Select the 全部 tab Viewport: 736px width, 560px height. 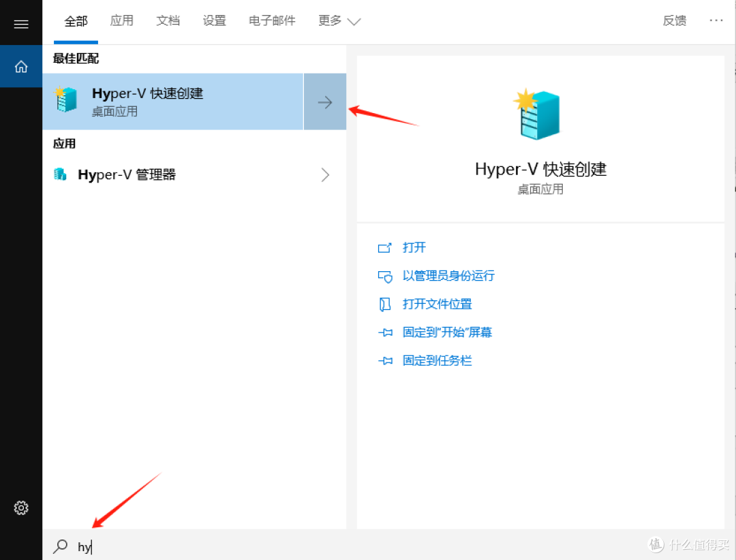click(76, 21)
